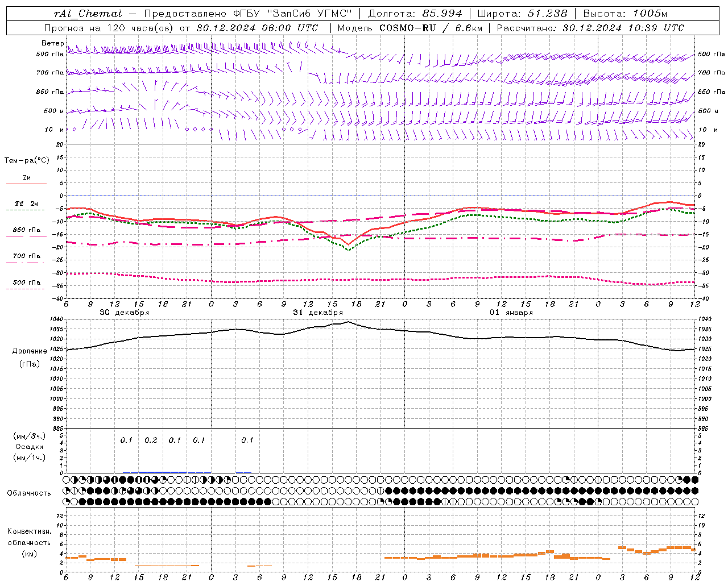The width and height of the screenshot is (728, 582).
Task: Click the Тем-ра(°C) panel label
Action: [27, 161]
